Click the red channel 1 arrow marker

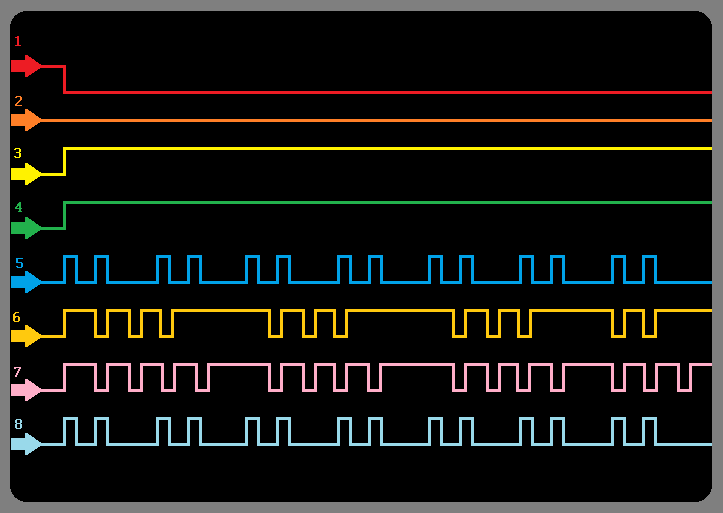(26, 66)
